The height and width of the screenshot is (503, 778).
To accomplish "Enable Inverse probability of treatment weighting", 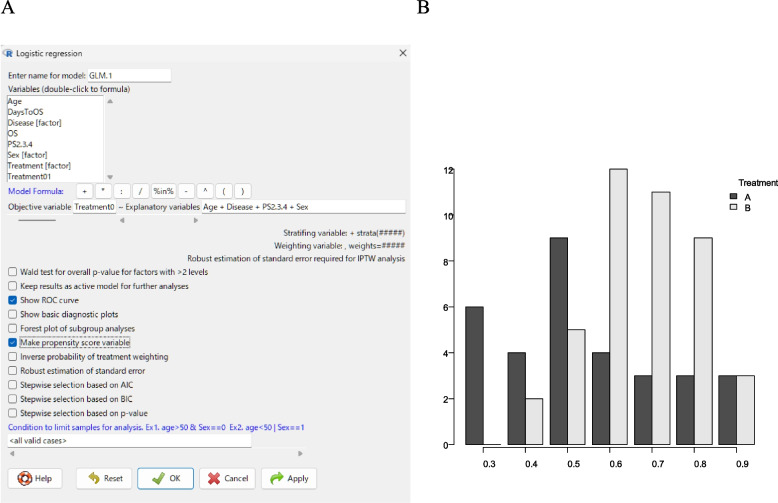I will point(12,357).
